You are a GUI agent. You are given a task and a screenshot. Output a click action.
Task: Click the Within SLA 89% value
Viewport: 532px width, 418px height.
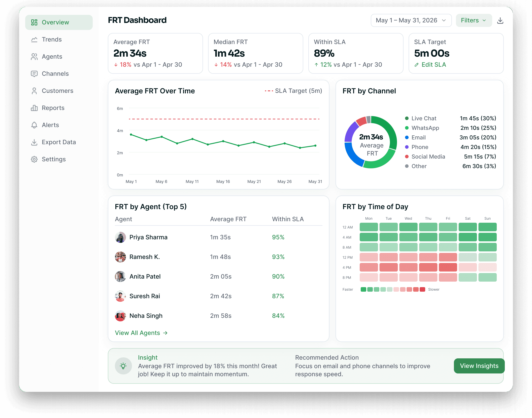324,53
